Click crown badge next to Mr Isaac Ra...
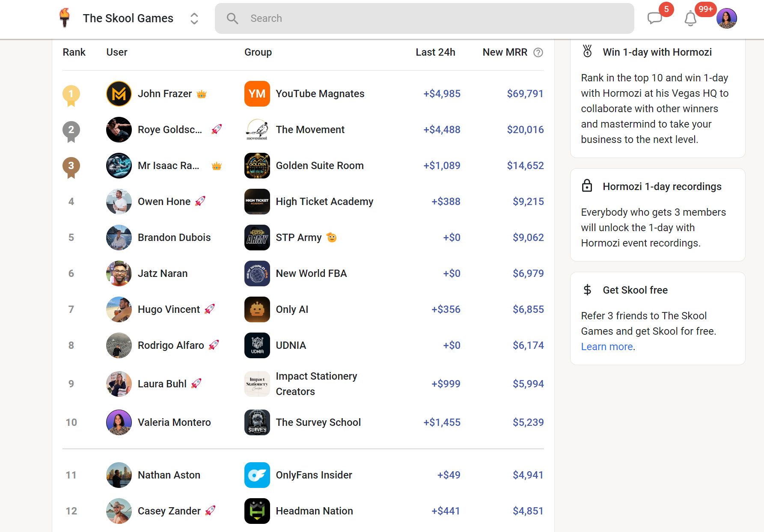 pos(217,166)
